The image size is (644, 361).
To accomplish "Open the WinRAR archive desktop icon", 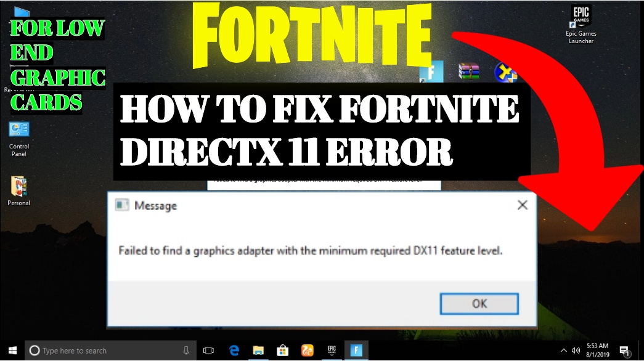I will tap(468, 71).
